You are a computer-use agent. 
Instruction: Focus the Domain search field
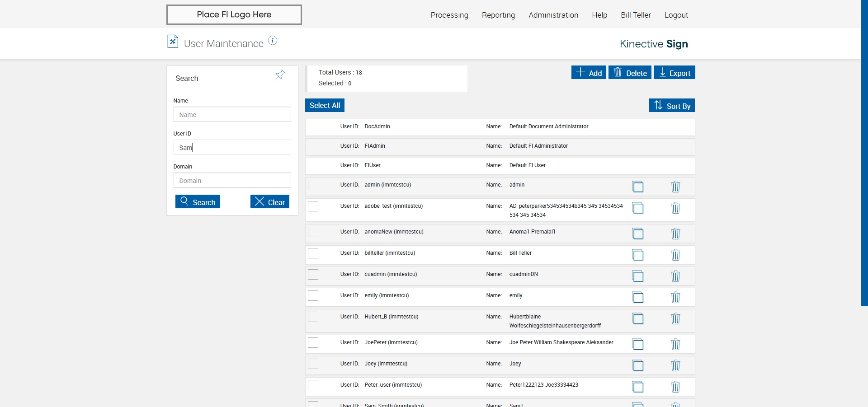(232, 180)
